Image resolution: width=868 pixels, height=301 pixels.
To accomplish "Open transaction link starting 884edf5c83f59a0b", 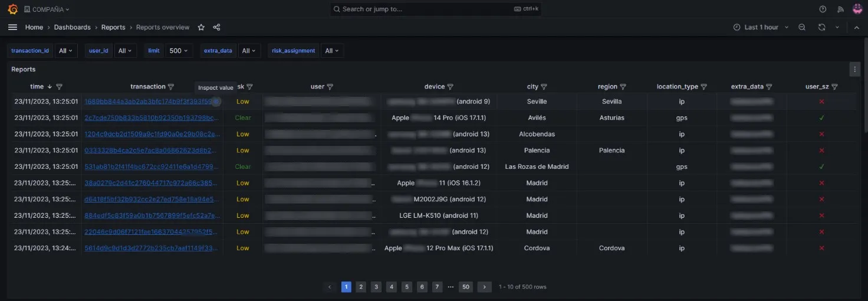I will (152, 215).
